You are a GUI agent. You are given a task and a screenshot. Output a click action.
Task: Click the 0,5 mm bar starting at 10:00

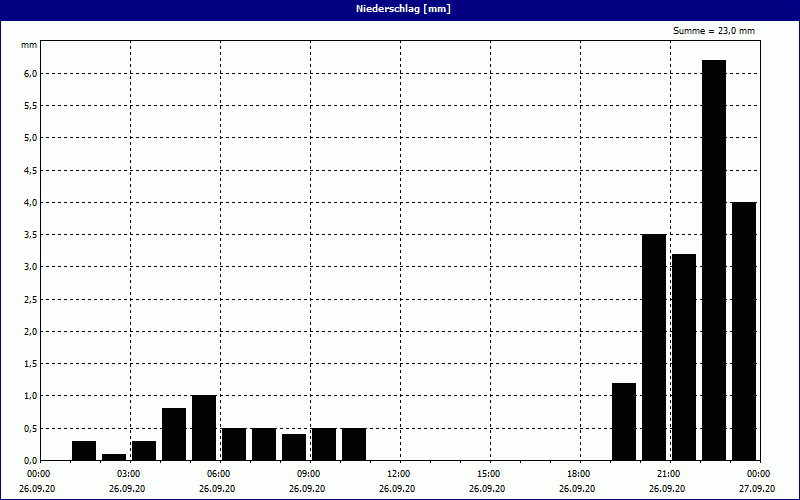point(354,444)
